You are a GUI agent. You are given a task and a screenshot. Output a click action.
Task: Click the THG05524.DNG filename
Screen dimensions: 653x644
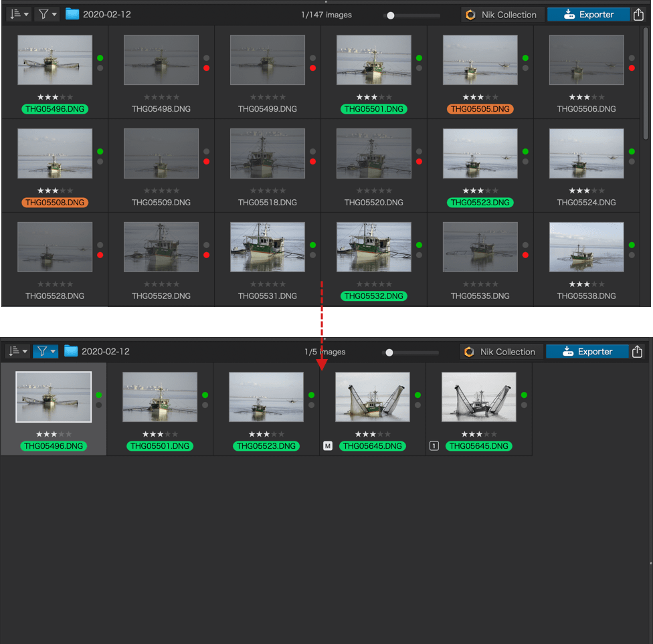pyautogui.click(x=586, y=203)
